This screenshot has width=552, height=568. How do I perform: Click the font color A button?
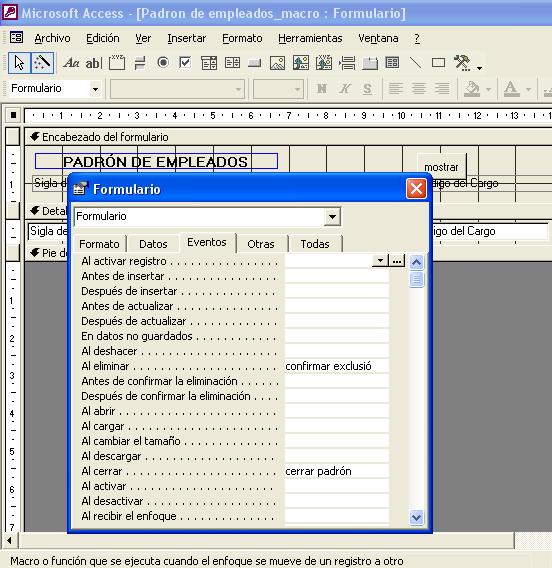point(511,89)
